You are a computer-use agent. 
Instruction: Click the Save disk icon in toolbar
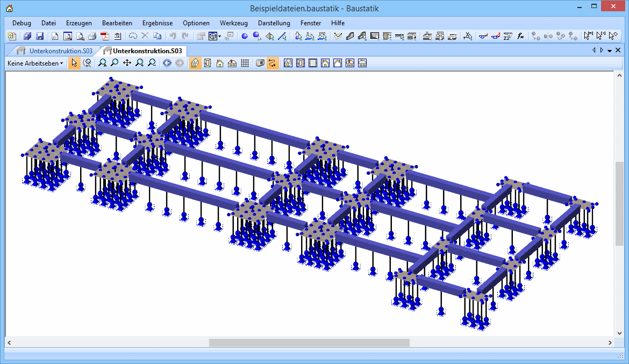(40, 37)
